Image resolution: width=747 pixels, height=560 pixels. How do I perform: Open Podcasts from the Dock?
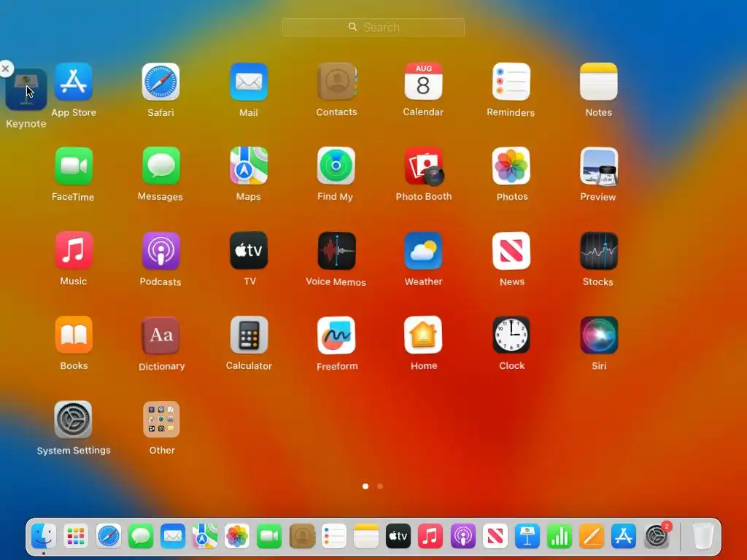coord(462,536)
